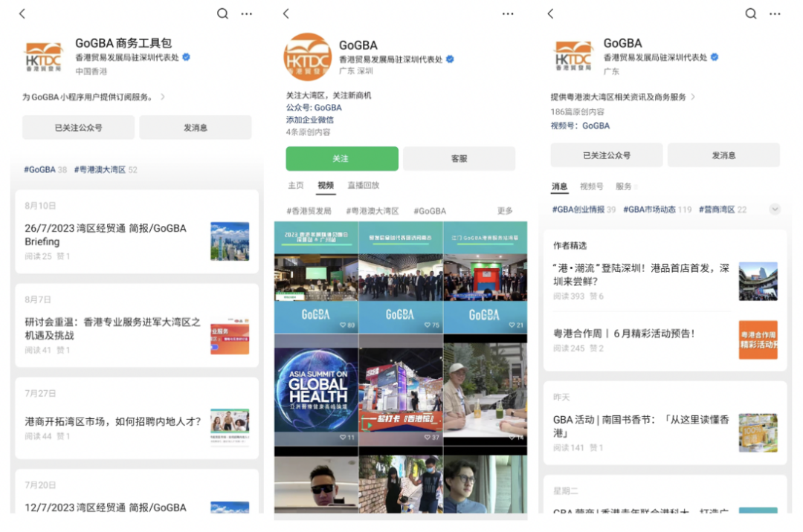This screenshot has width=803, height=532.
Task: Switch to the 视频号 tab on the right panel
Action: (593, 185)
